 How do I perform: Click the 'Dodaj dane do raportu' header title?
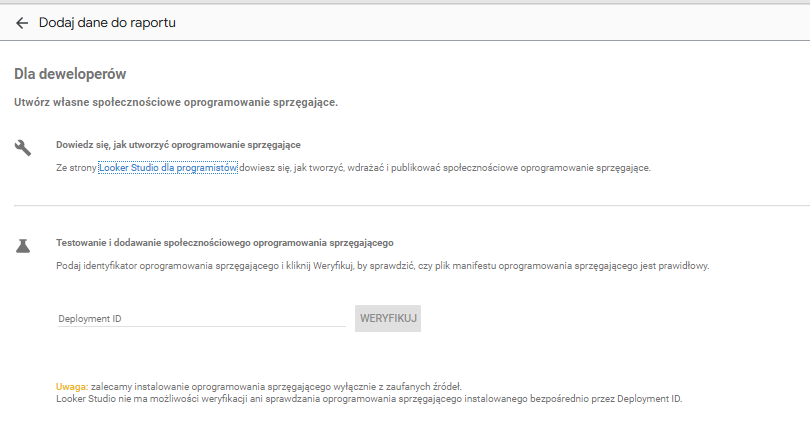107,23
